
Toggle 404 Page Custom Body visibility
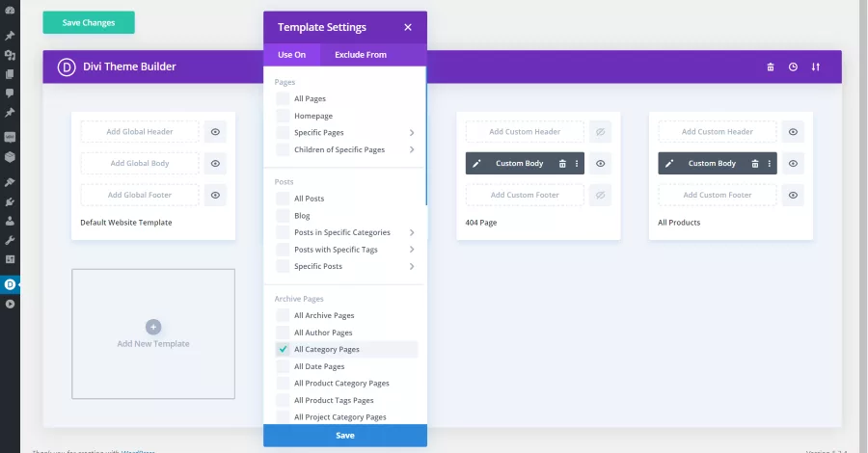(x=600, y=163)
